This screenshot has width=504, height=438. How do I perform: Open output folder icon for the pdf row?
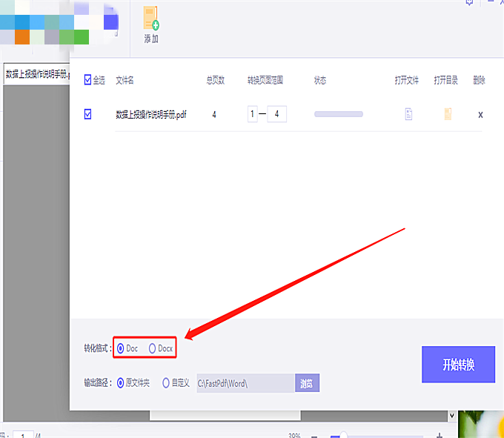448,114
